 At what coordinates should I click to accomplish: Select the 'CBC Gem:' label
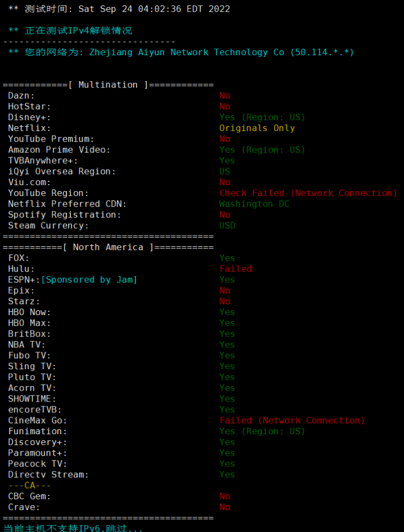tap(29, 496)
